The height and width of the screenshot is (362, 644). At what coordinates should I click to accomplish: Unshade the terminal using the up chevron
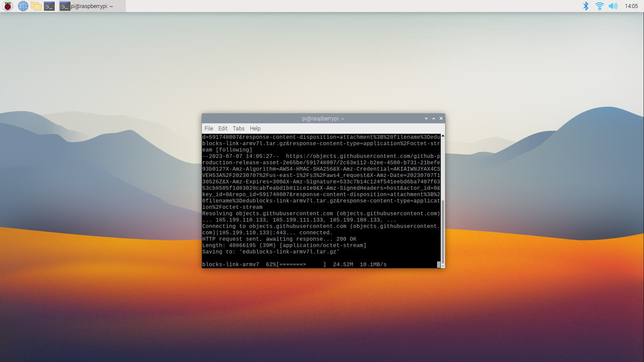[433, 118]
